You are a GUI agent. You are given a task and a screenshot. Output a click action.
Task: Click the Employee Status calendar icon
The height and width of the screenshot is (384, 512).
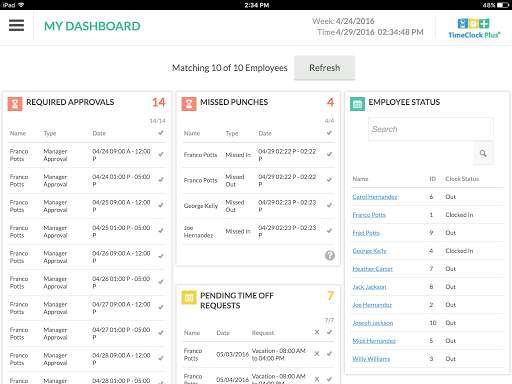tap(357, 104)
